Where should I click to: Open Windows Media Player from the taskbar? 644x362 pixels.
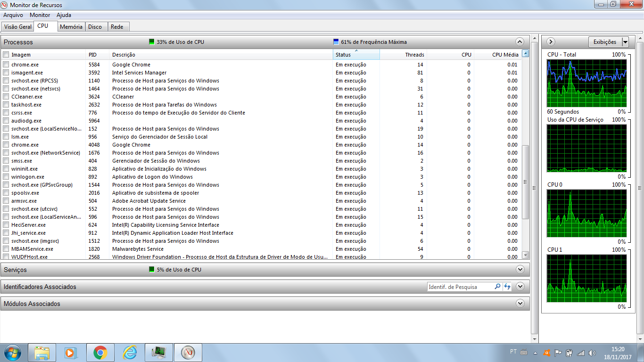click(x=70, y=353)
